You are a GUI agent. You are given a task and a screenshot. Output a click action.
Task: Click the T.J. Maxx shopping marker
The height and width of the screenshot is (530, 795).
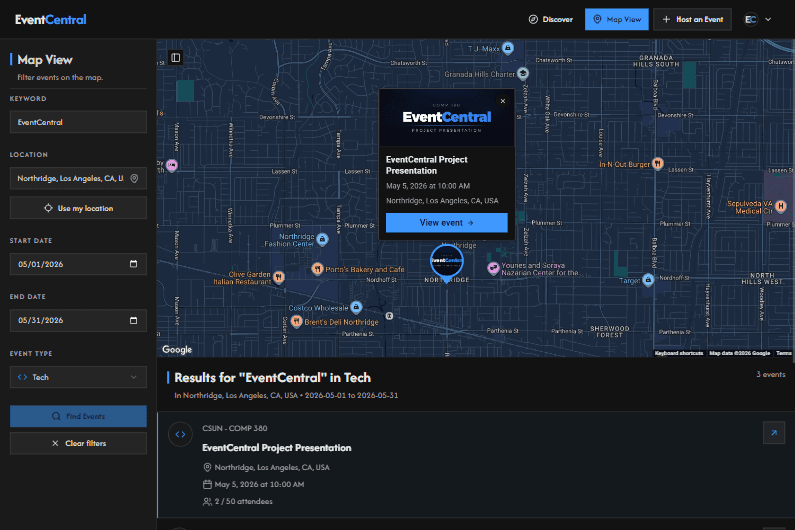508,48
